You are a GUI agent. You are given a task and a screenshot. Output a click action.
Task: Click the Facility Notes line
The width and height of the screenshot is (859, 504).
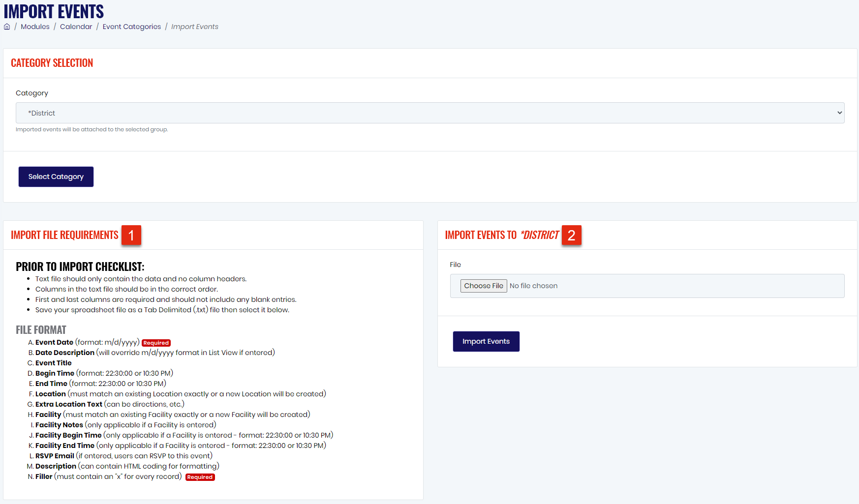tap(126, 425)
